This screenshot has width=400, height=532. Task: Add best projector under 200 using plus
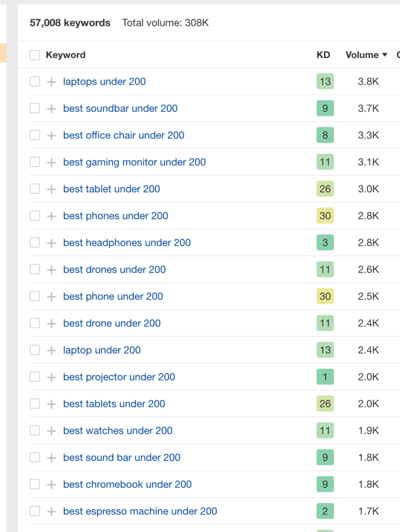coord(51,377)
